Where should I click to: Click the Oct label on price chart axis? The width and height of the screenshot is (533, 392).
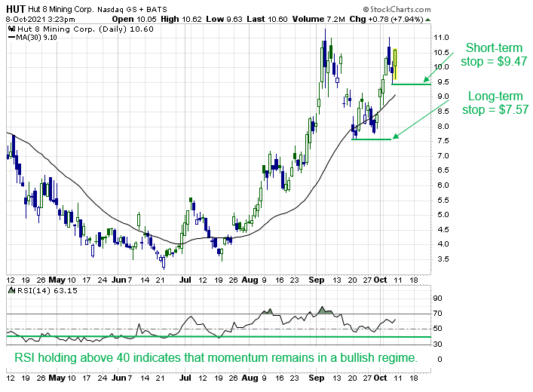tap(380, 280)
